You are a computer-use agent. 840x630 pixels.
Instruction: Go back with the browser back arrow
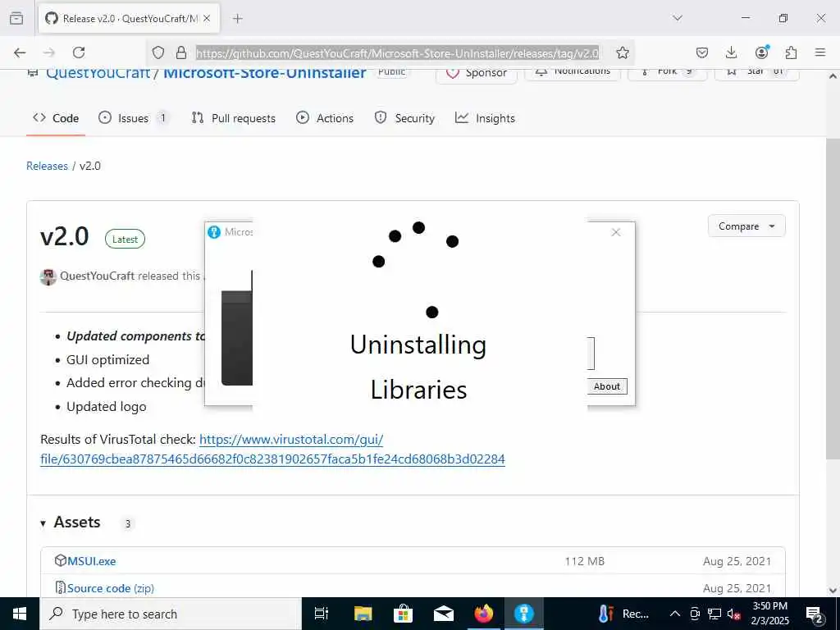point(20,52)
